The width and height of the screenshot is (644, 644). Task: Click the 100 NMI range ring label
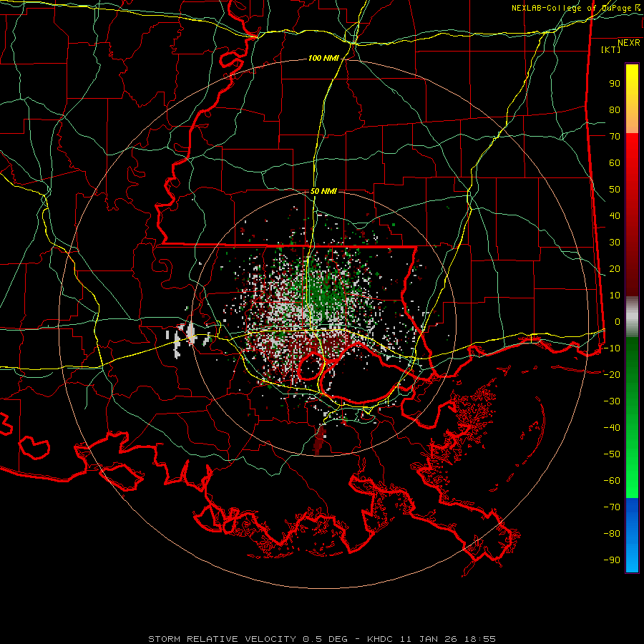coord(323,59)
